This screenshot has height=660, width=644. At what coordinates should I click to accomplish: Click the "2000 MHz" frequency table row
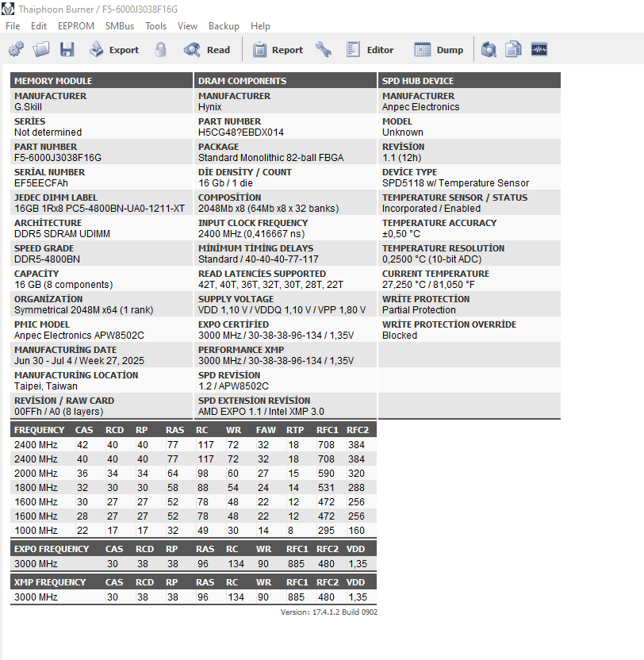pyautogui.click(x=194, y=473)
